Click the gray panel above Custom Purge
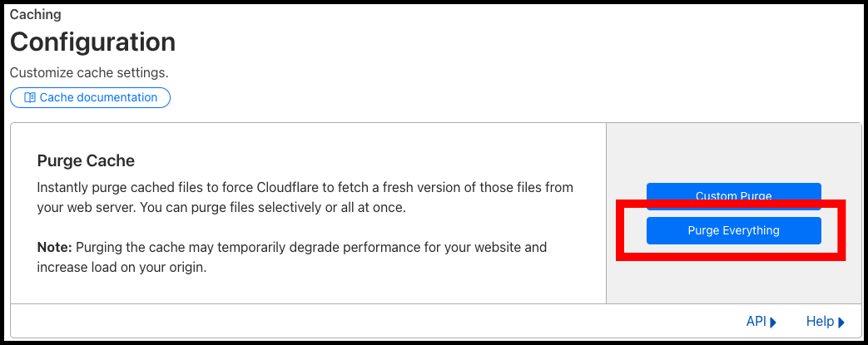This screenshot has height=345, width=868. (733, 153)
